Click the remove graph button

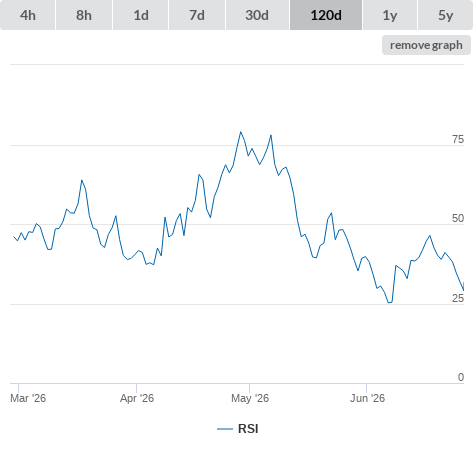(x=426, y=45)
